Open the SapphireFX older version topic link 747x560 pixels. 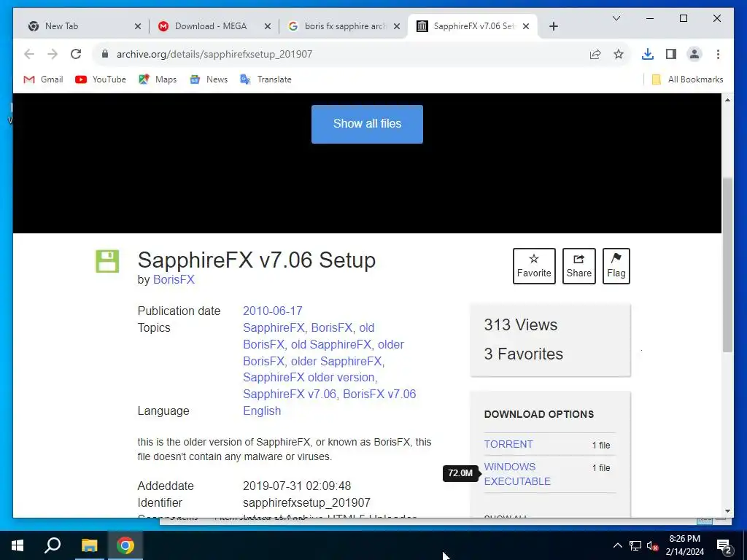pyautogui.click(x=309, y=377)
